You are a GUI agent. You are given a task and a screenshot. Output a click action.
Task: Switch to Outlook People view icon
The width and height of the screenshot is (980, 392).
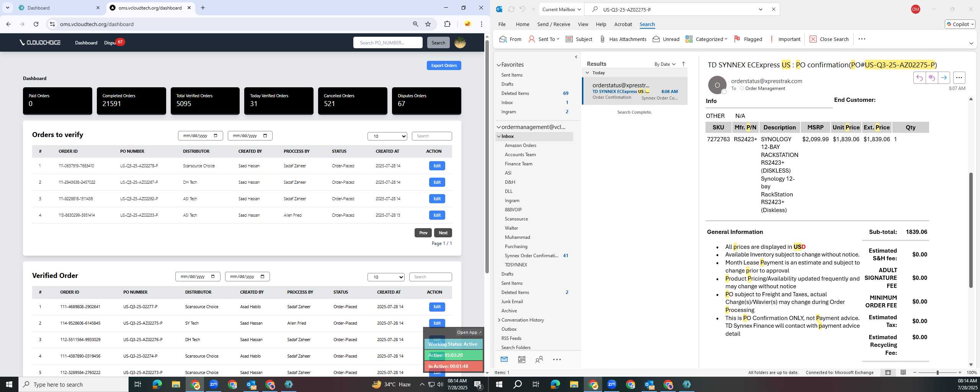click(539, 359)
